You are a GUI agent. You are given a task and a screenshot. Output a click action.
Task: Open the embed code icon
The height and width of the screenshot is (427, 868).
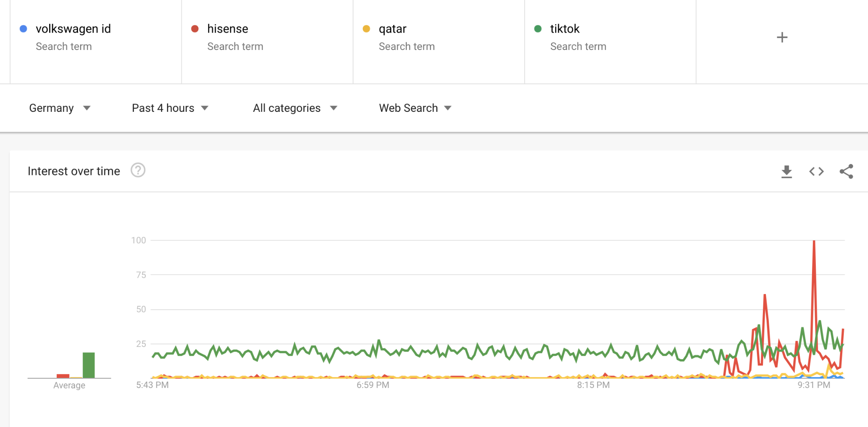tap(816, 172)
